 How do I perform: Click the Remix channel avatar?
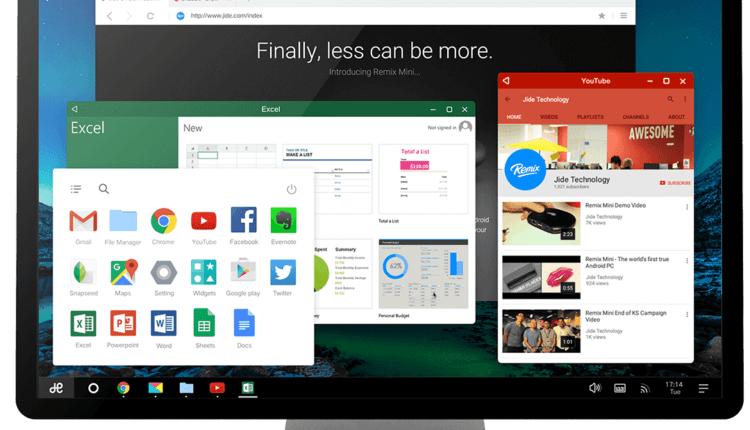(x=525, y=169)
